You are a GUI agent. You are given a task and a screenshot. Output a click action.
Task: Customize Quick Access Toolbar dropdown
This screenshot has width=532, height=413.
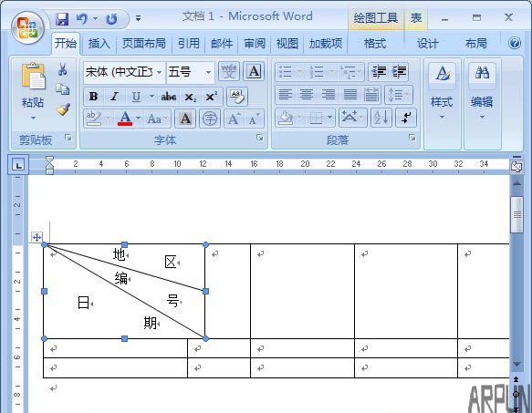point(138,18)
